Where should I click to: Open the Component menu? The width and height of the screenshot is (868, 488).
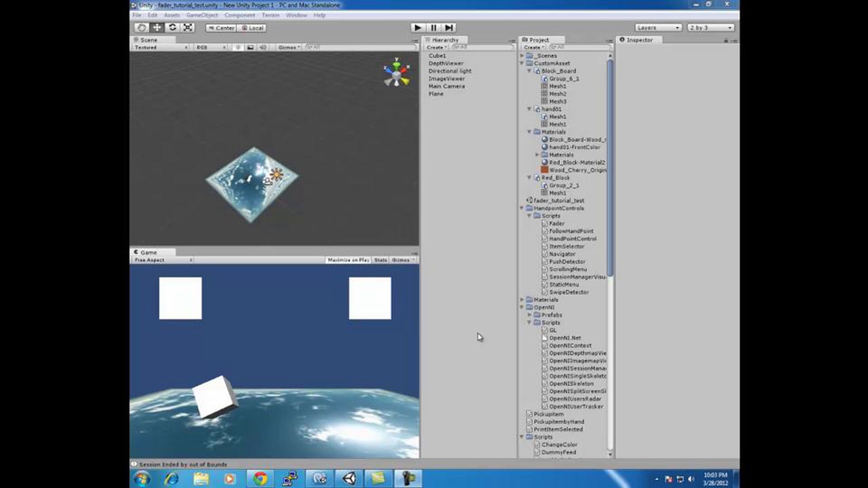[x=239, y=15]
